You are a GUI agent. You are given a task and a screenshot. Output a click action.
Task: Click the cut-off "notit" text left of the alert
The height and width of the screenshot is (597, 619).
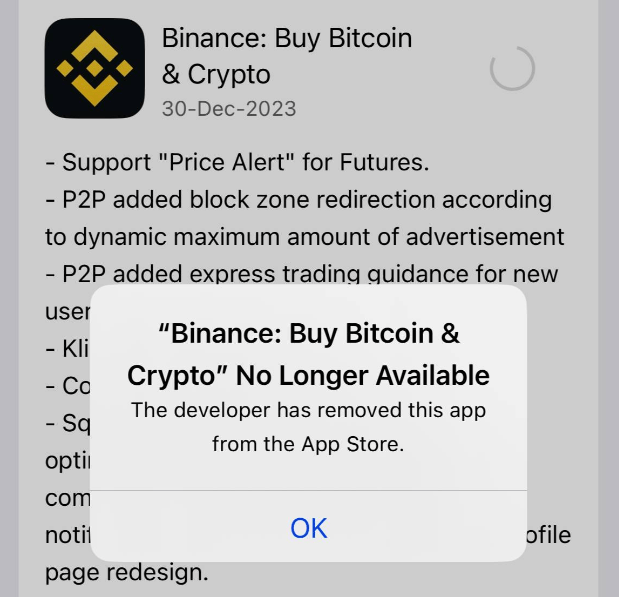67,535
